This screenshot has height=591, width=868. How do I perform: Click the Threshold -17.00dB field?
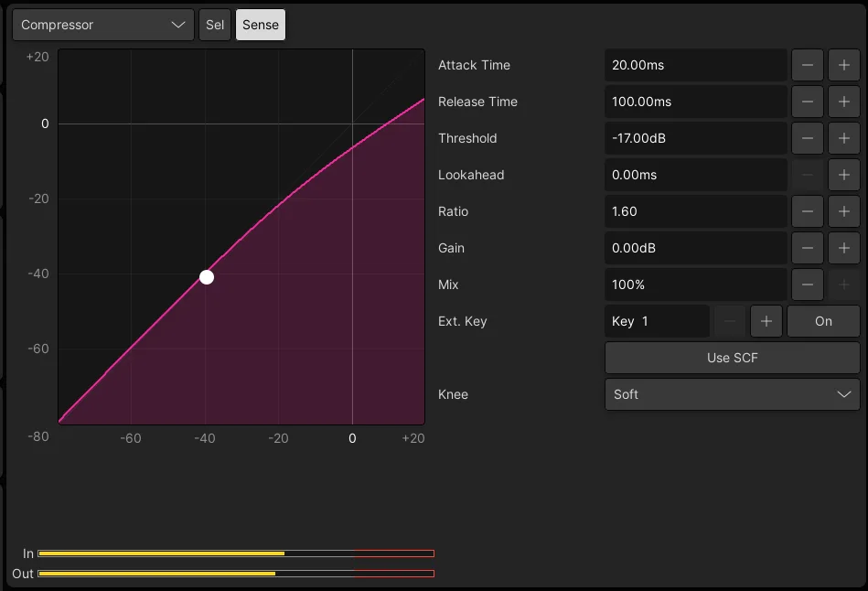point(696,138)
